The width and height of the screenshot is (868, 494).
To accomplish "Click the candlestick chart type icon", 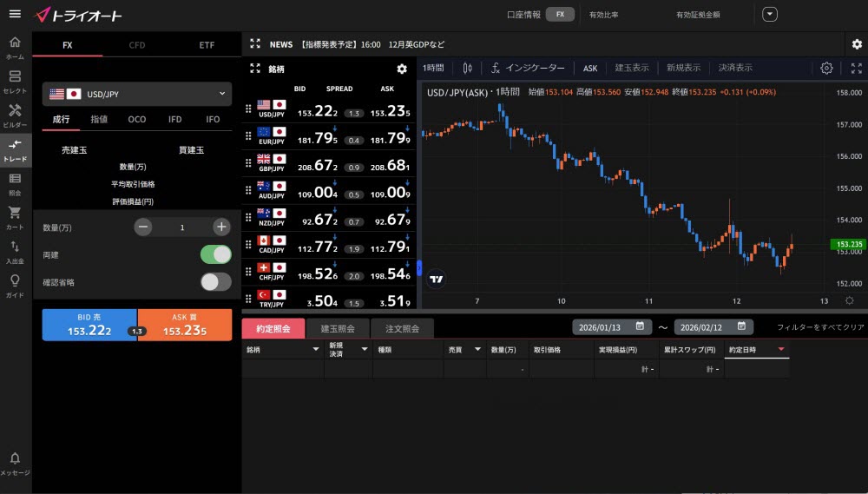I will pyautogui.click(x=468, y=68).
